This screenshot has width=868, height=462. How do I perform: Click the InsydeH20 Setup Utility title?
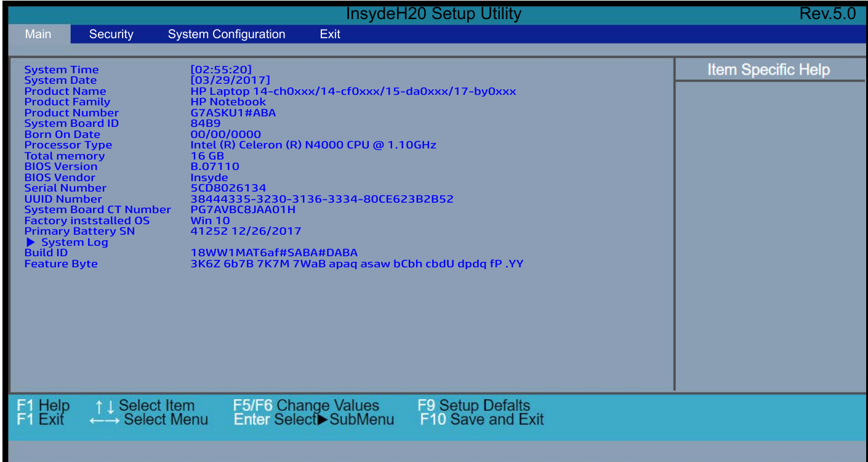pos(433,14)
